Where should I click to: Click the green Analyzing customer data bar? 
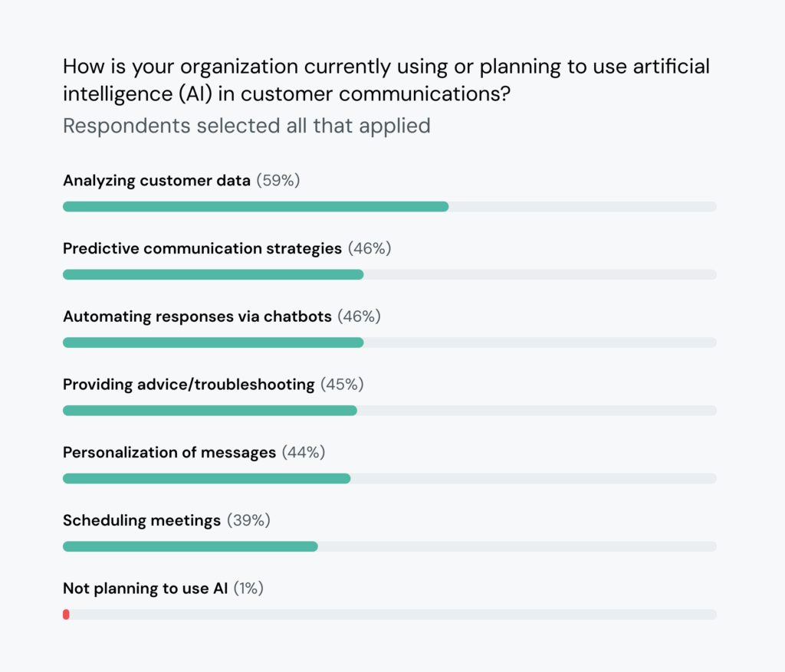point(255,207)
